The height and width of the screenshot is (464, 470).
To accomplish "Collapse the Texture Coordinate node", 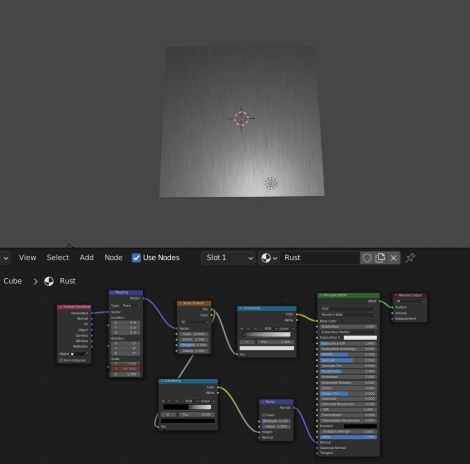I will (60, 307).
